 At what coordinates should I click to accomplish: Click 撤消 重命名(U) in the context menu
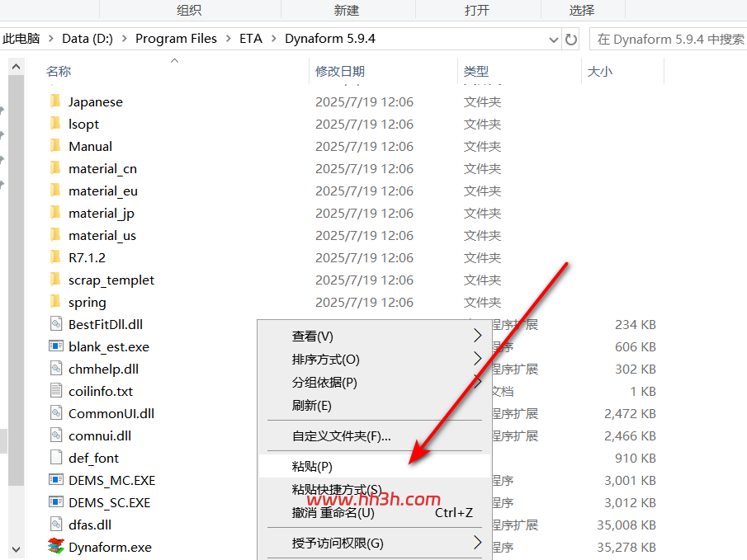click(x=375, y=512)
